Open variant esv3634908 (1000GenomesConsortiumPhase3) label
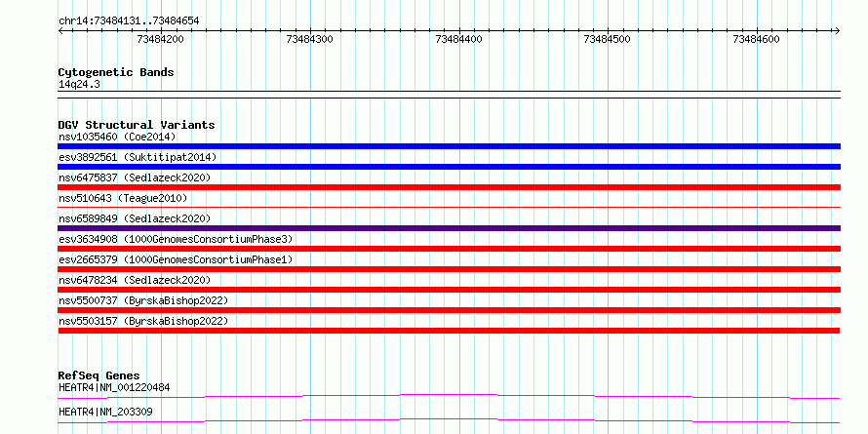Viewport: 868px width, 434px height. point(176,239)
